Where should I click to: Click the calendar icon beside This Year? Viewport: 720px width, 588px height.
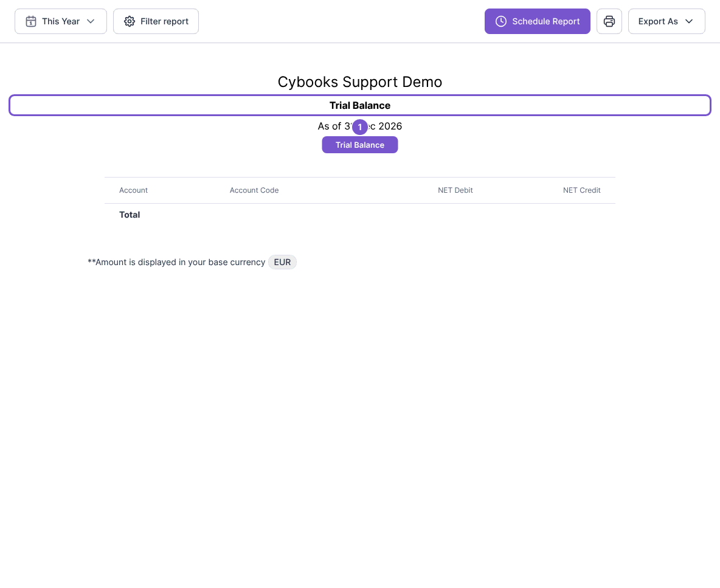click(x=31, y=21)
